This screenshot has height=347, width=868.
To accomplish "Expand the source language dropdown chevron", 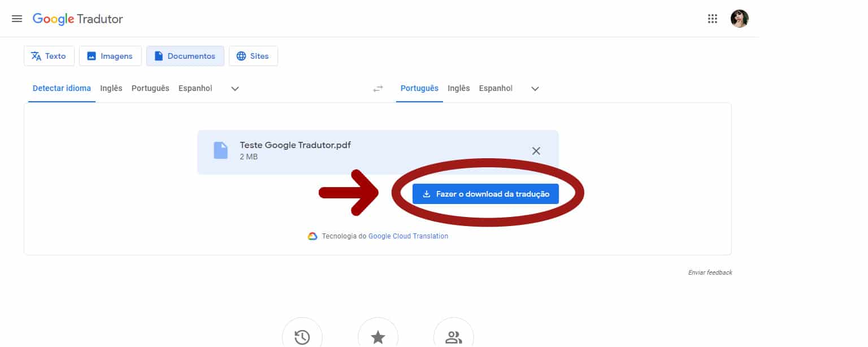I will tap(235, 89).
